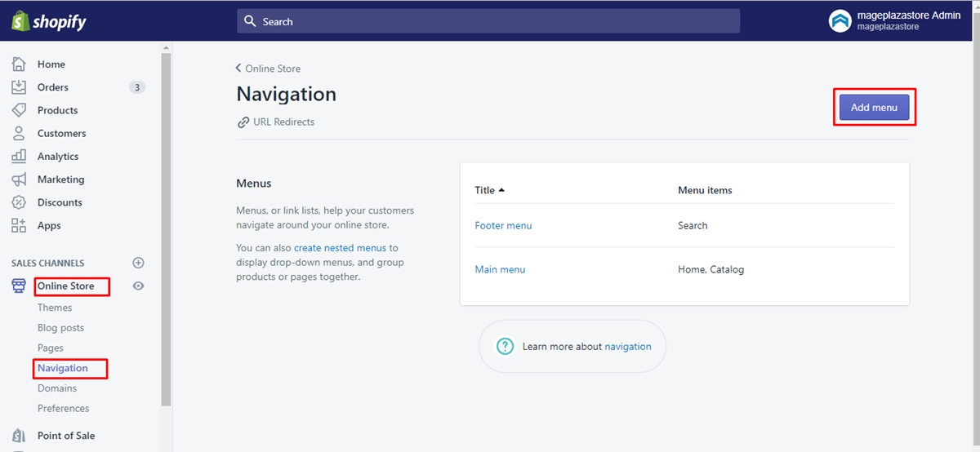Click the 'Home, Catalog' menu items cell
This screenshot has height=452, width=980.
point(710,270)
